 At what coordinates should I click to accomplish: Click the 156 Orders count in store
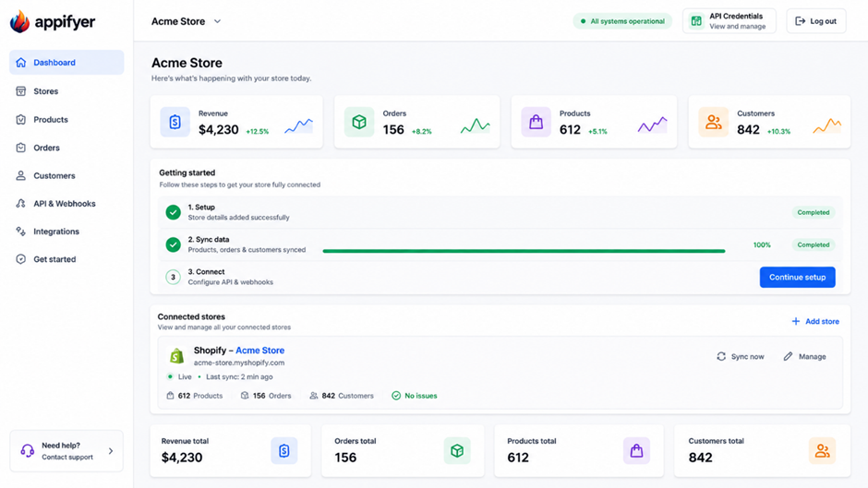(266, 396)
